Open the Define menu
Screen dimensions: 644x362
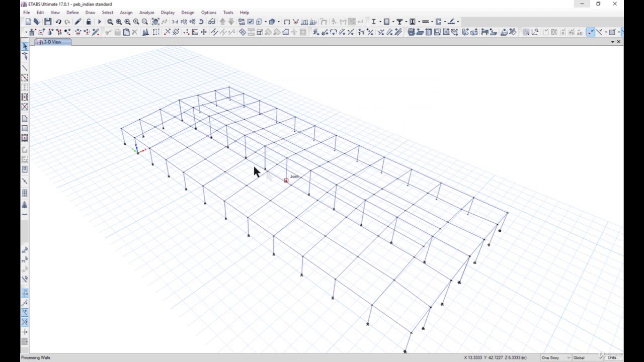click(72, 12)
